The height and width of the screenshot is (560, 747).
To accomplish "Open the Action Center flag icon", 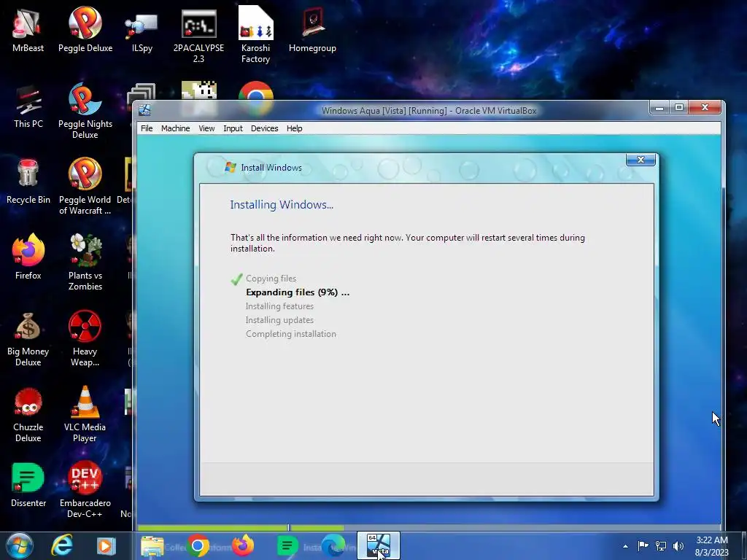I will click(643, 546).
